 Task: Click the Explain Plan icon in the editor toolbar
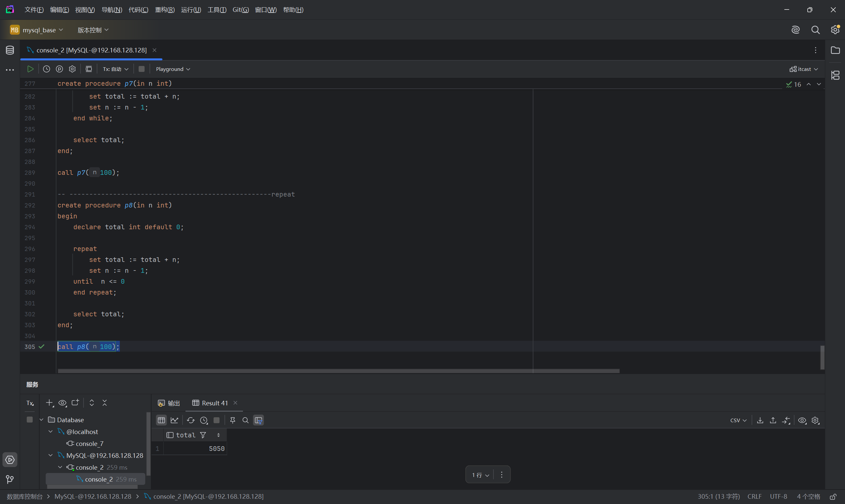[x=59, y=69]
